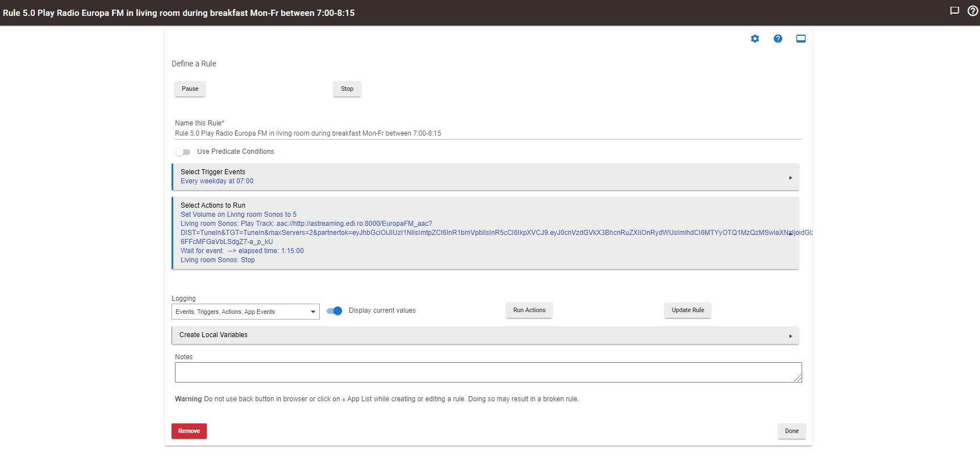Click the rule name text field
This screenshot has height=462, width=980.
point(487,133)
